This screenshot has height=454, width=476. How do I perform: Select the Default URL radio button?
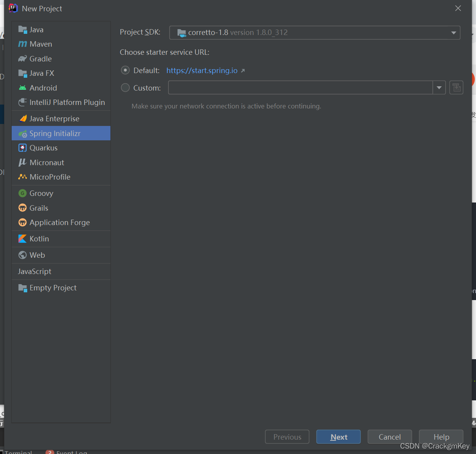click(x=125, y=70)
